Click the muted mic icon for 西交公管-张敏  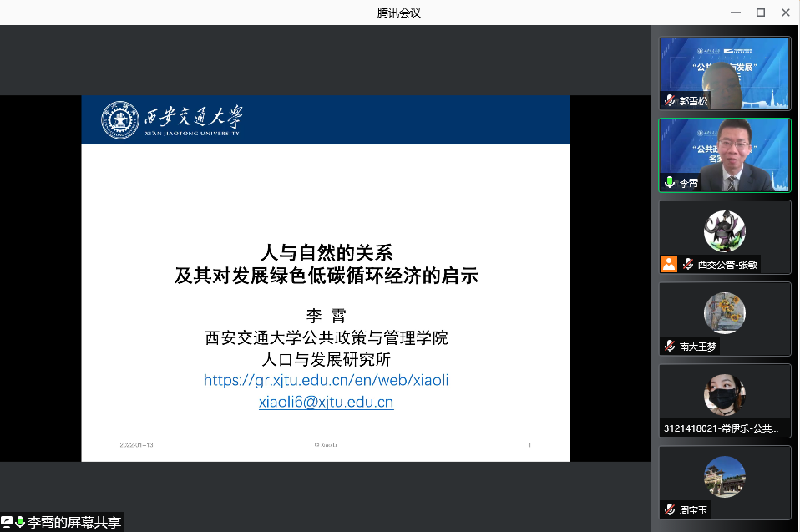point(688,264)
